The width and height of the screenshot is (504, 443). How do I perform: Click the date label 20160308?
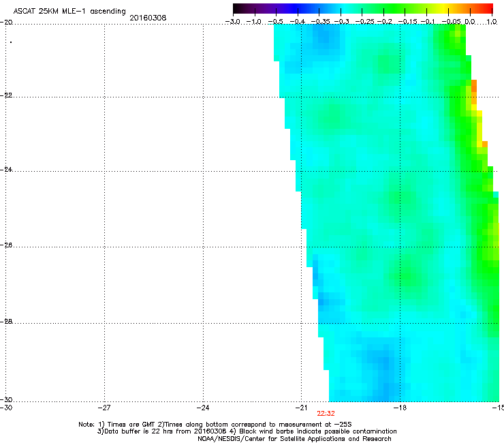pyautogui.click(x=148, y=18)
